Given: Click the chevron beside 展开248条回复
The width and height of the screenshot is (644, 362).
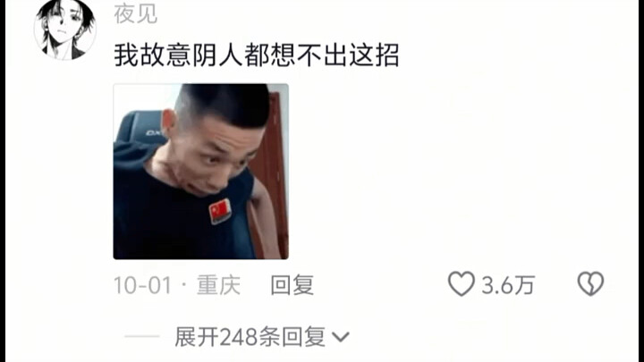Looking at the screenshot, I should tap(341, 337).
